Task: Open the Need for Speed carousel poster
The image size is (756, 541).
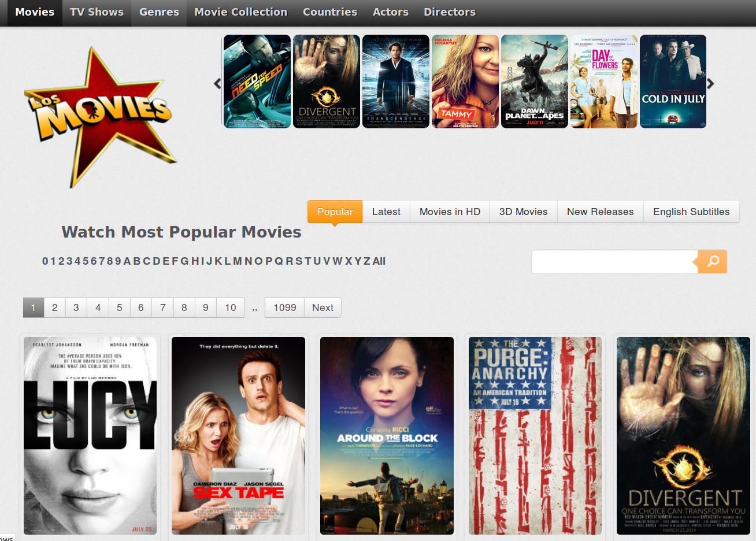Action: point(257,81)
